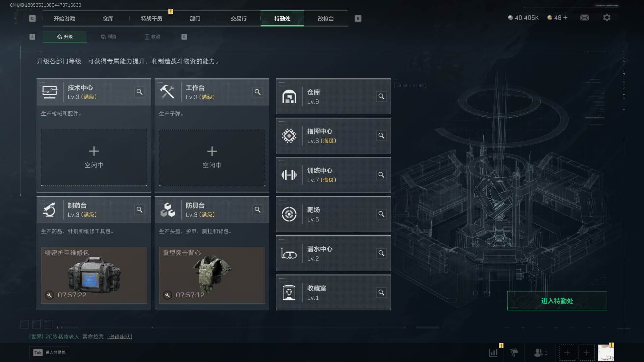644x362 pixels.
Task: Click the flag icon in bottom bar
Action: click(514, 353)
